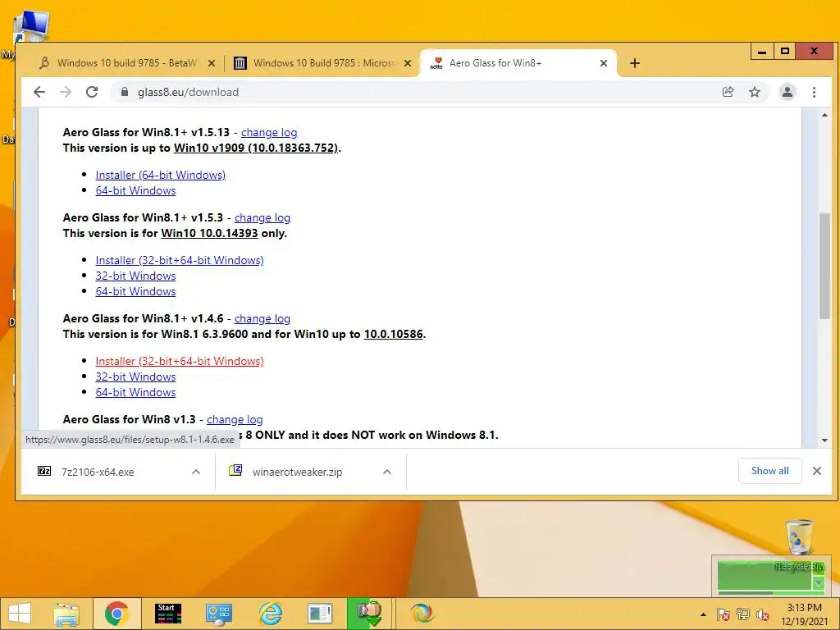840x630 pixels.
Task: Close the Microsoft archive build 9785 tab
Action: click(408, 63)
